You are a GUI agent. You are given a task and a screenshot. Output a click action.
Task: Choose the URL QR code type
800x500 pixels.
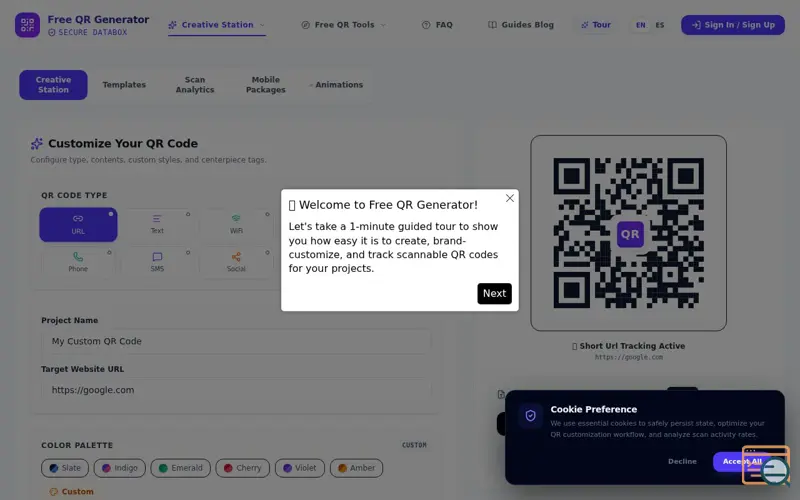coord(78,224)
